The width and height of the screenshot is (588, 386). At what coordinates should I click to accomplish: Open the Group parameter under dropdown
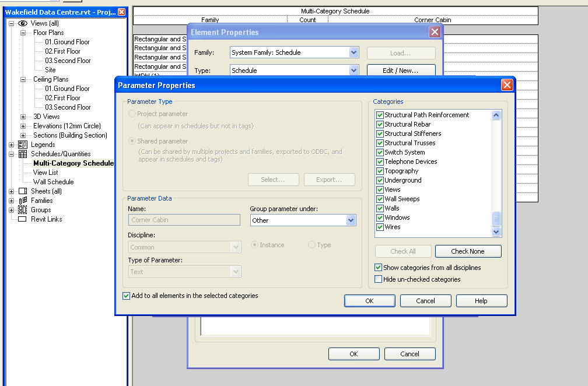coord(351,220)
